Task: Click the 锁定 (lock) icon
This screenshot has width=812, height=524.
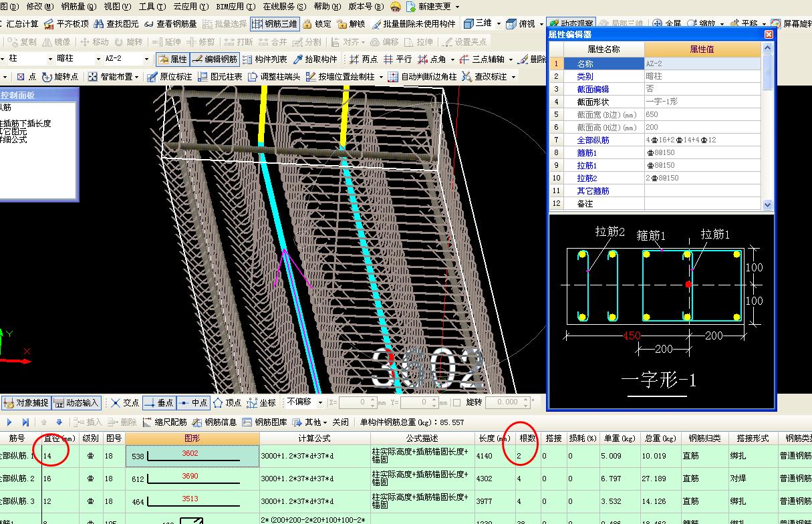Action: [x=317, y=23]
